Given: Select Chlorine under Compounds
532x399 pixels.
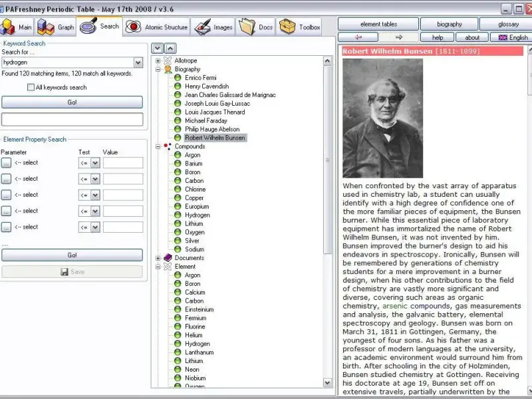Looking at the screenshot, I should point(195,190).
